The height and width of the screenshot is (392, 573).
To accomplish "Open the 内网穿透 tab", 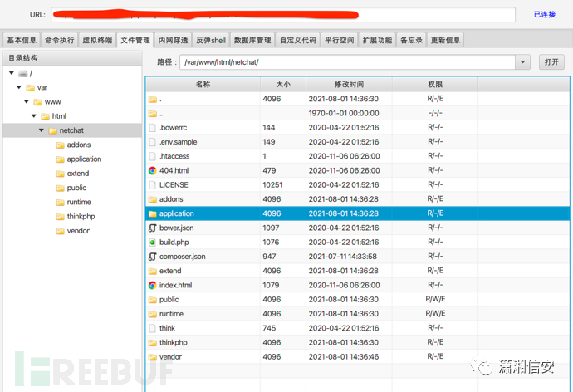I will [174, 40].
